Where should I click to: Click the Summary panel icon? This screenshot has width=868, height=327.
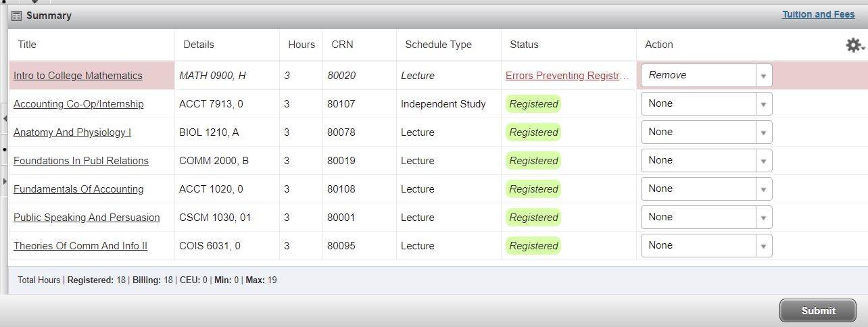(17, 16)
